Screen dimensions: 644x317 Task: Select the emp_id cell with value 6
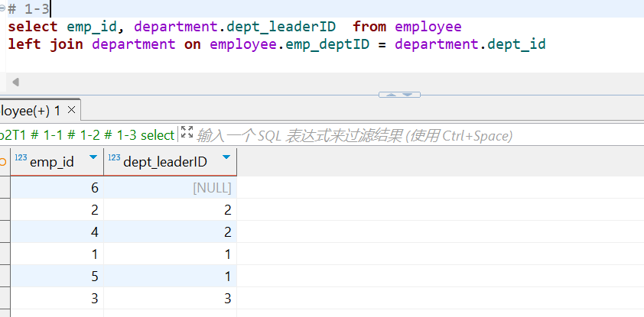57,187
